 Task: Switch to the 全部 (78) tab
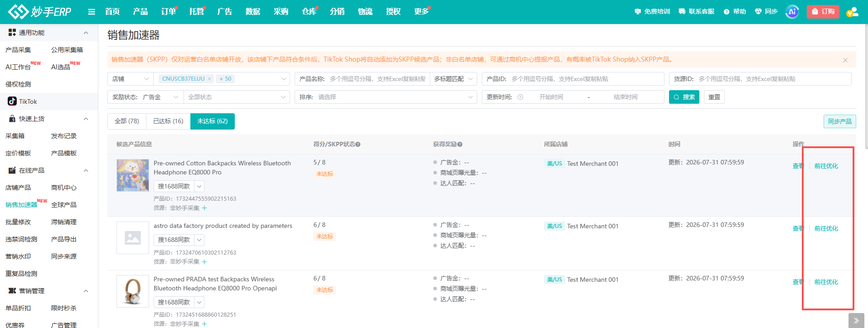click(x=127, y=121)
